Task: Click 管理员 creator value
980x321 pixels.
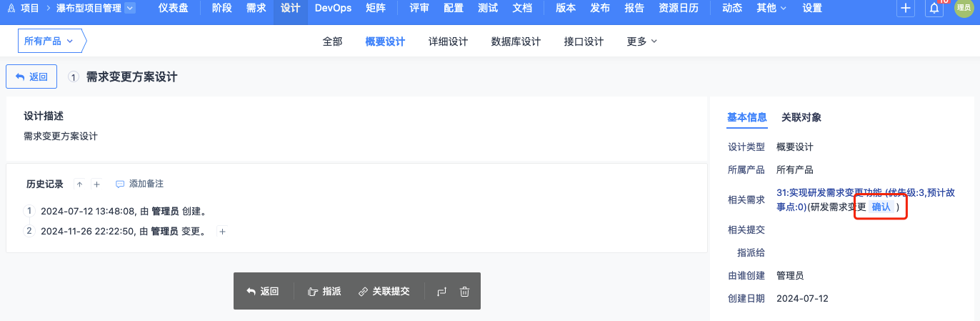Action: tap(790, 275)
